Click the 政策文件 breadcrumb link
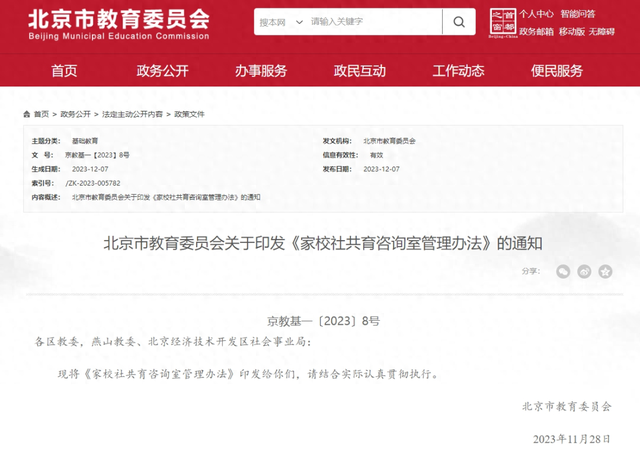 (189, 114)
